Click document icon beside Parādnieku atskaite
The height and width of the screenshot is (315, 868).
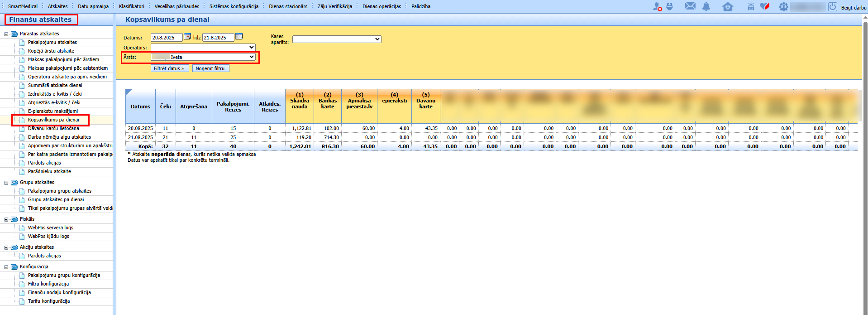(x=22, y=171)
